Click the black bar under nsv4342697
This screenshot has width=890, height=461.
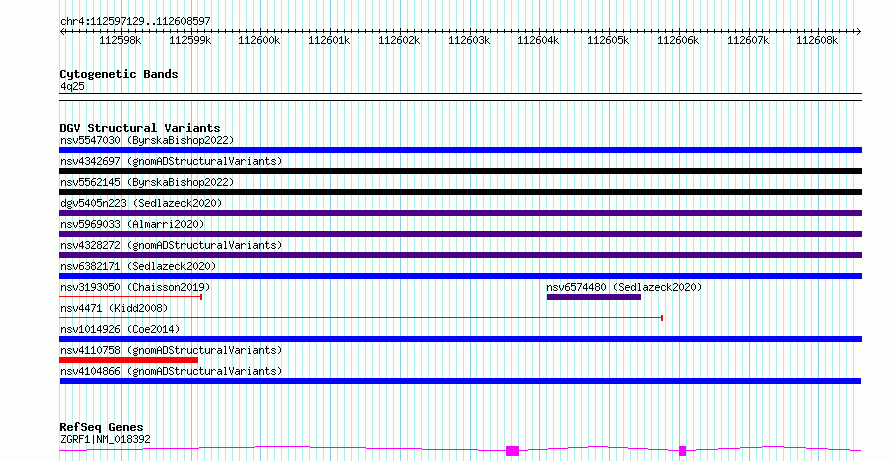tap(460, 171)
